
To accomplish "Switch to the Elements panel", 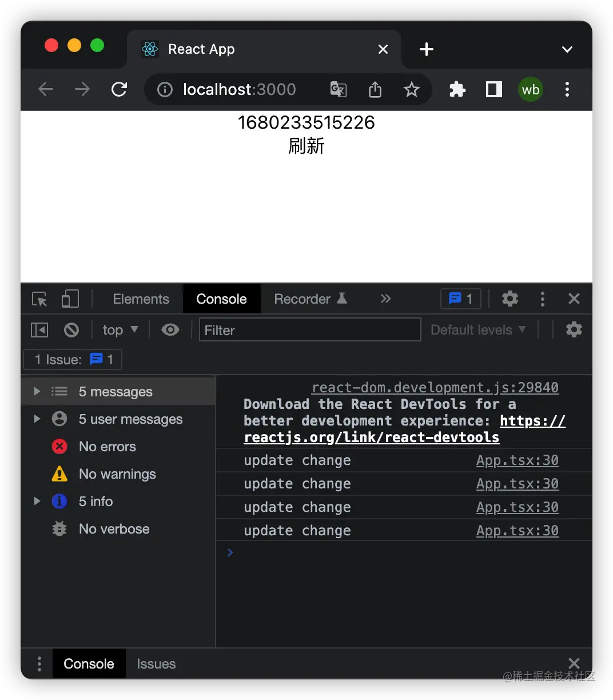I will tap(141, 299).
